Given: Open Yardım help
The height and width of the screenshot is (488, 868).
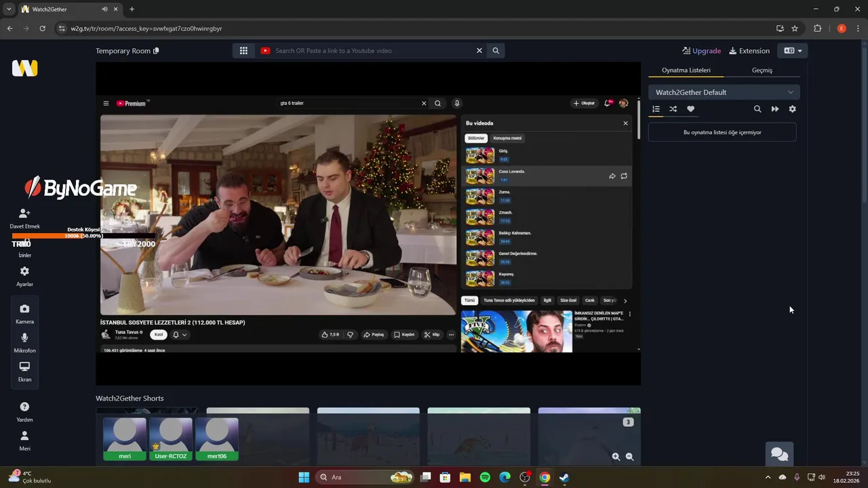Looking at the screenshot, I should tap(24, 411).
